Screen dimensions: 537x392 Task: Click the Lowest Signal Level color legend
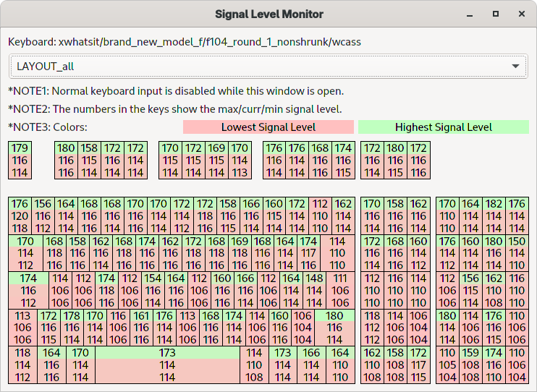[x=268, y=127]
